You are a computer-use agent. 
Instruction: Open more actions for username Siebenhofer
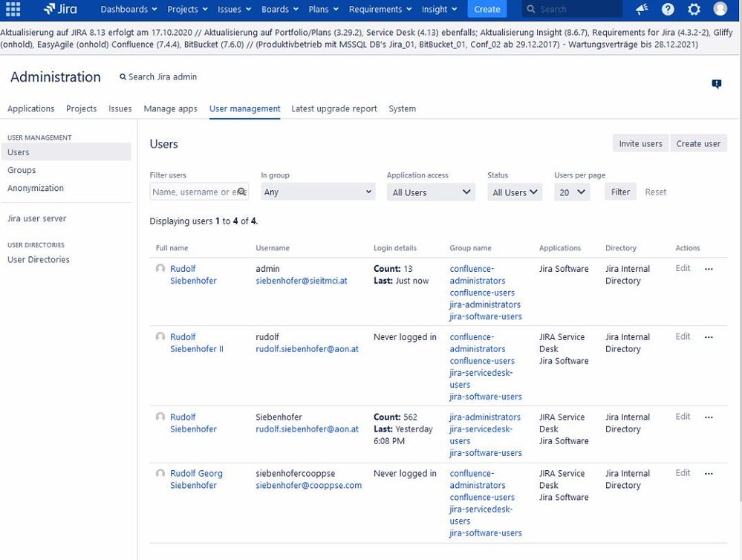click(709, 417)
